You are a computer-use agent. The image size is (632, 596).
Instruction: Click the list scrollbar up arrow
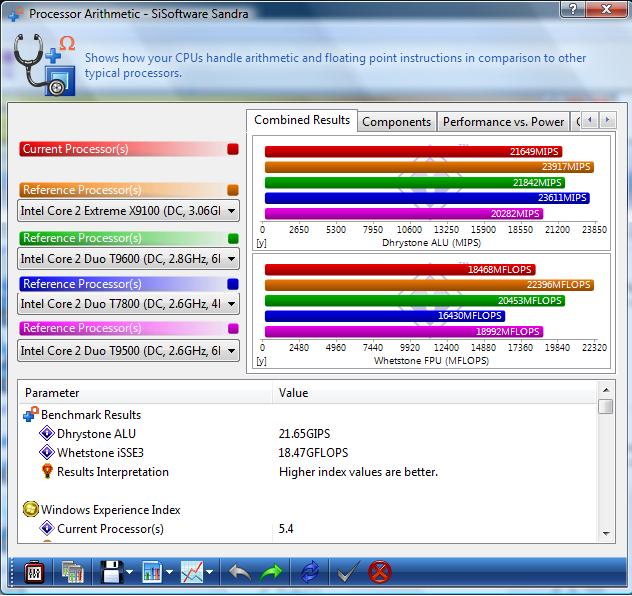(606, 390)
